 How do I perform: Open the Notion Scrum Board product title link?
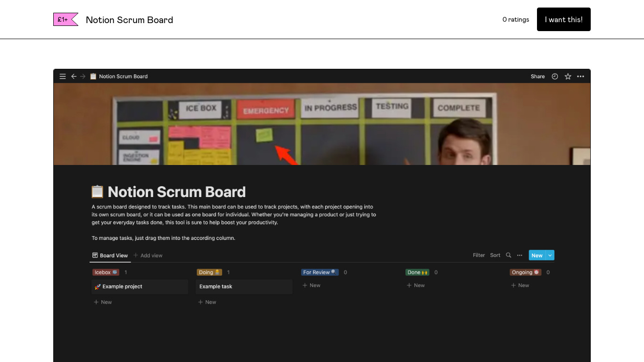click(x=129, y=20)
